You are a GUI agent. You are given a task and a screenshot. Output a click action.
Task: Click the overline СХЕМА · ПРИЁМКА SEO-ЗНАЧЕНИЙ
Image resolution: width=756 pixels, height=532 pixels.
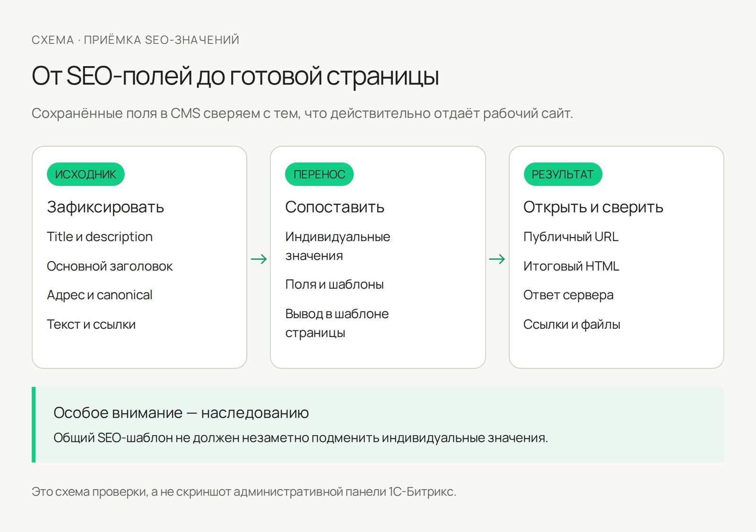click(x=136, y=40)
